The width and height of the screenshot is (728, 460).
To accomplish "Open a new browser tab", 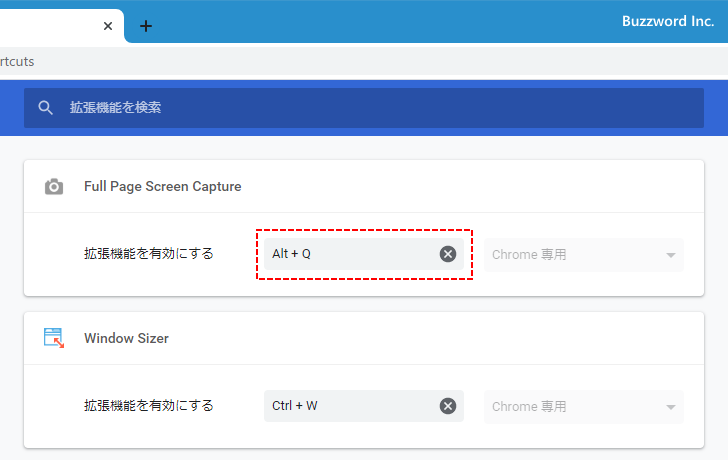I will click(x=146, y=26).
